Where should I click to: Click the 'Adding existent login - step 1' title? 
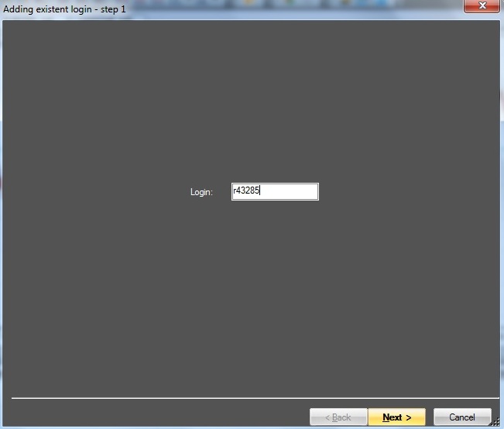tap(65, 9)
